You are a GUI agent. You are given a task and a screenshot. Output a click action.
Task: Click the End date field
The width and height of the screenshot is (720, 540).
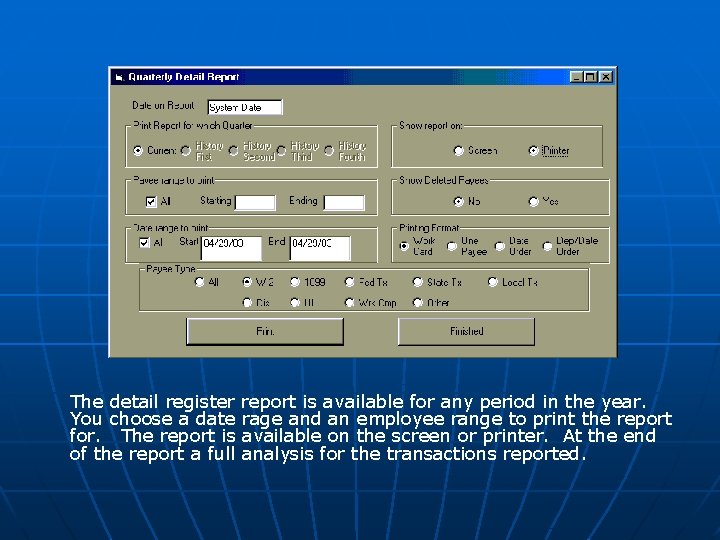tap(320, 248)
